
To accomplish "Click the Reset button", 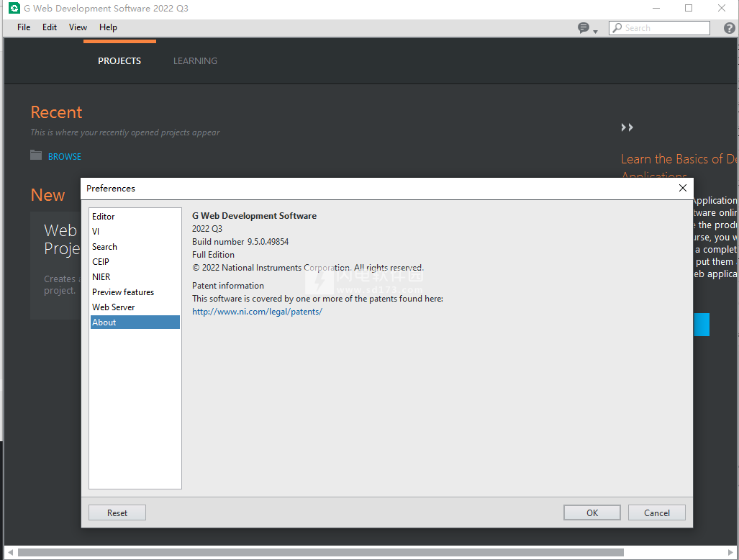I will point(117,513).
